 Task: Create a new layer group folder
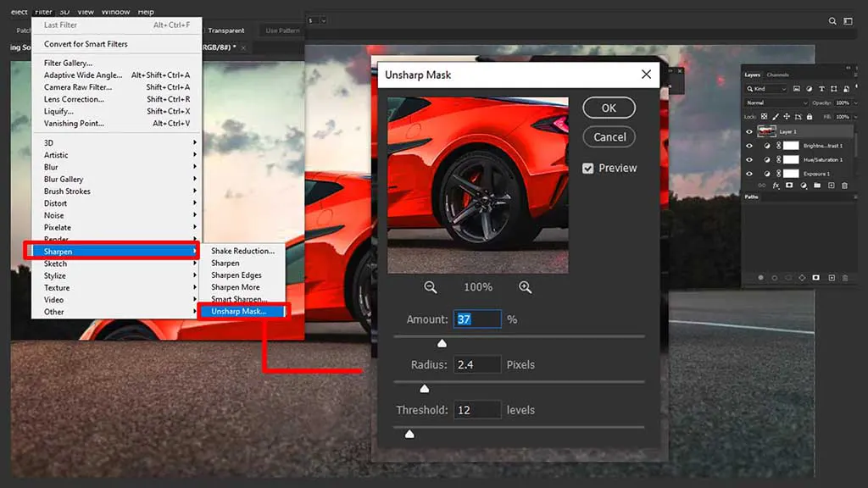pos(817,186)
